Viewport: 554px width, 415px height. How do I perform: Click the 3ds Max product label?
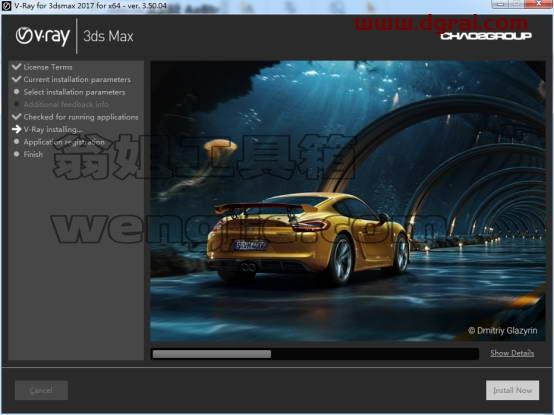(108, 36)
